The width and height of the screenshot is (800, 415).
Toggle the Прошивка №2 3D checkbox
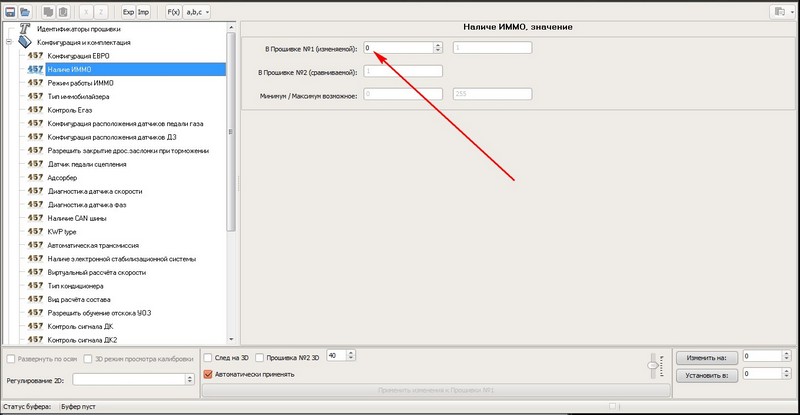pyautogui.click(x=260, y=357)
